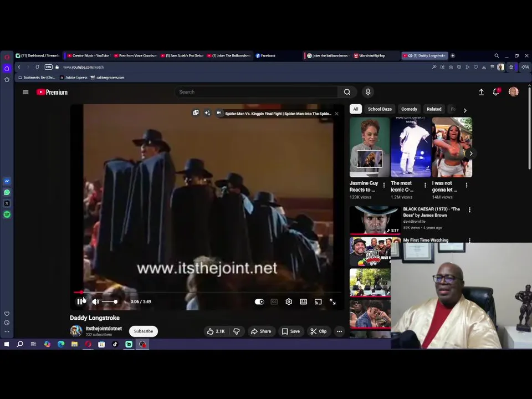Click the AI sparkle icon on the overlay
Image resolution: width=532 pixels, height=399 pixels.
tap(207, 112)
